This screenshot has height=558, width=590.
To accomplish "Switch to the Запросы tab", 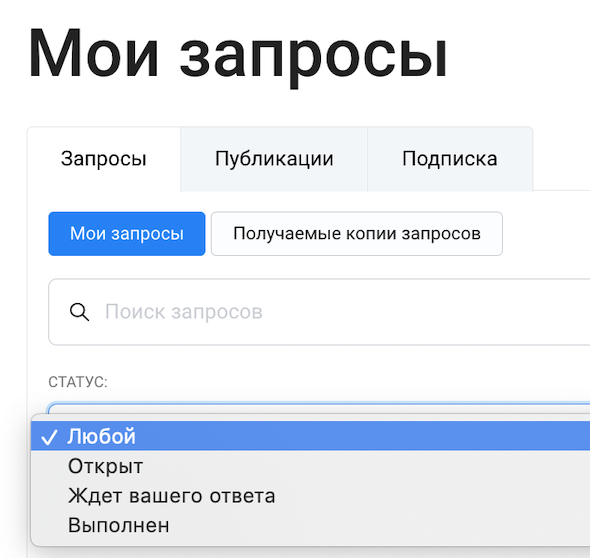I will [x=104, y=159].
